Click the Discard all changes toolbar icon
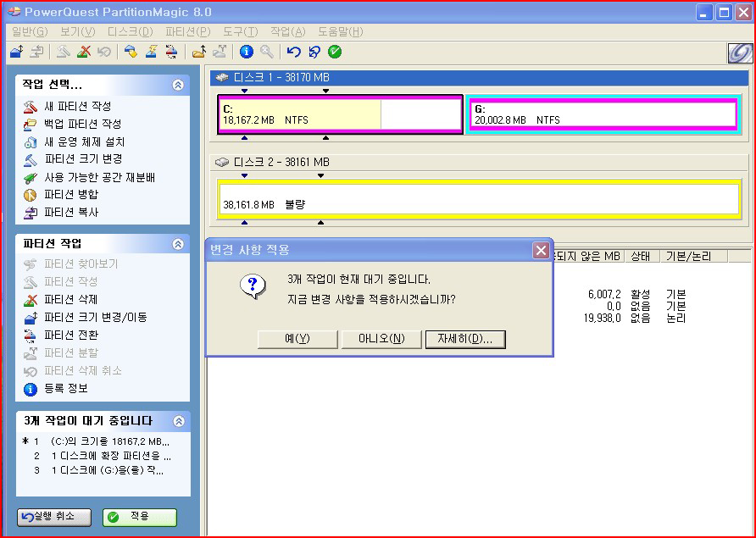The image size is (756, 538). pyautogui.click(x=314, y=52)
